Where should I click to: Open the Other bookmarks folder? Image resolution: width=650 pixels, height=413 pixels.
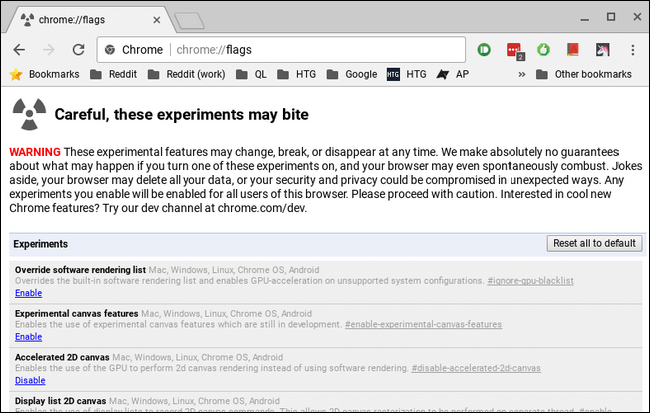tap(583, 74)
